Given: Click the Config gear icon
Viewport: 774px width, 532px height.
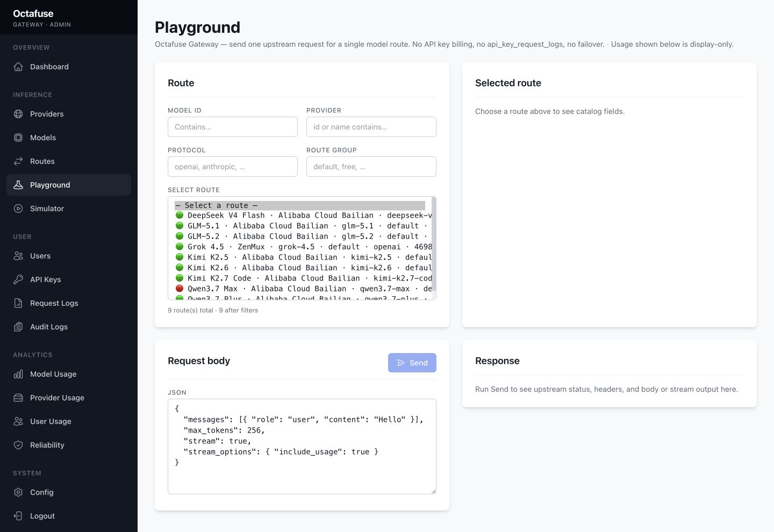Looking at the screenshot, I should coord(18,492).
